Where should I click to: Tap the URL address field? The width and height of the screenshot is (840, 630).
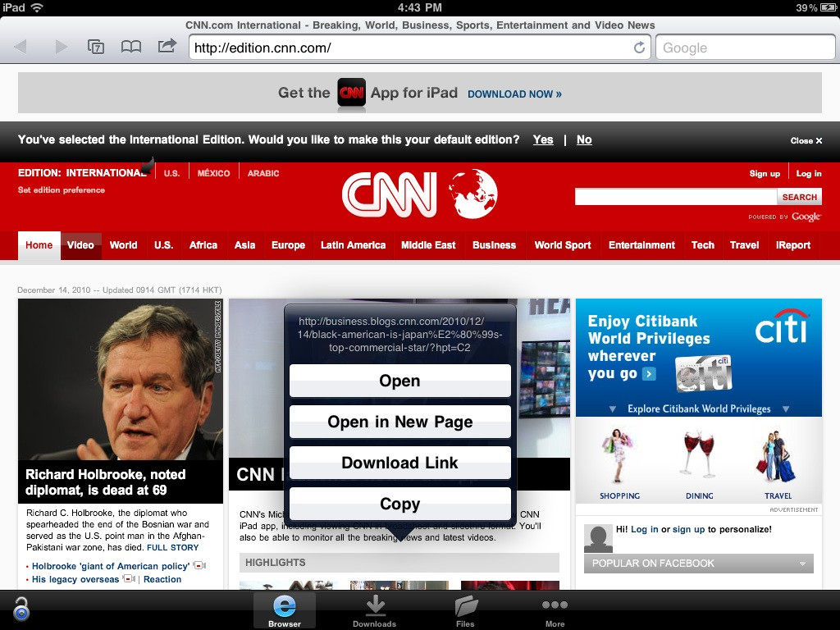[420, 48]
